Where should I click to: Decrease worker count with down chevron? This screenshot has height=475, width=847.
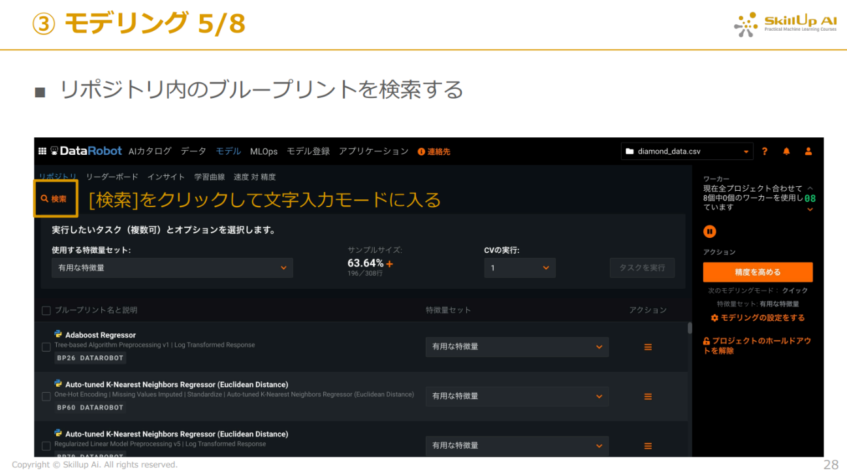click(x=810, y=210)
